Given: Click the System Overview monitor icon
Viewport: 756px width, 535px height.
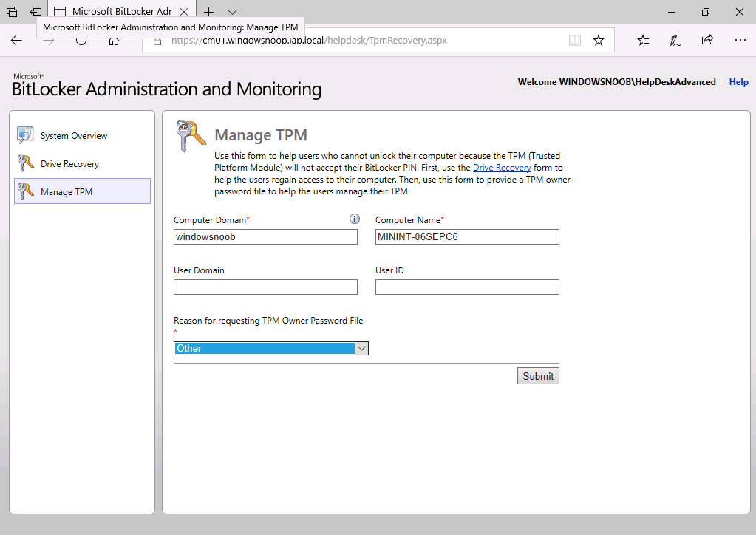Looking at the screenshot, I should tap(25, 135).
